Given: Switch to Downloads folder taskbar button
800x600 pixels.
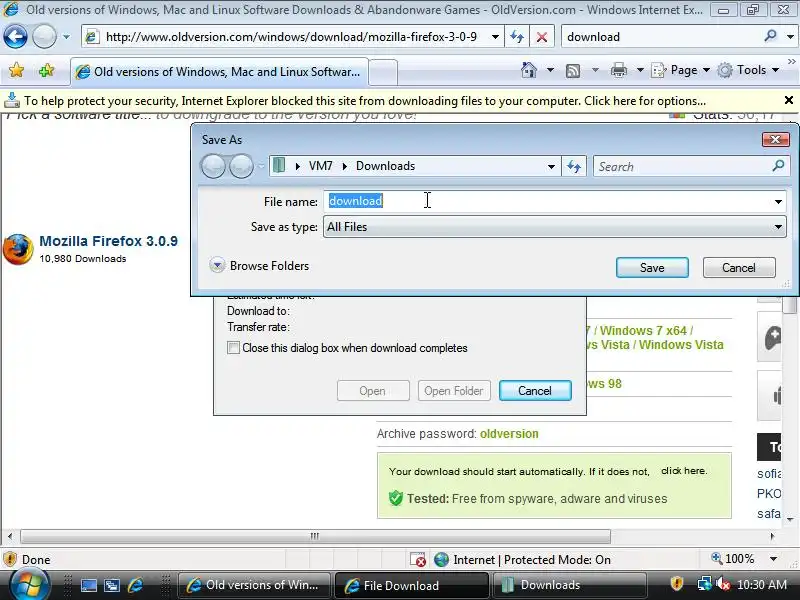Looking at the screenshot, I should (569, 585).
